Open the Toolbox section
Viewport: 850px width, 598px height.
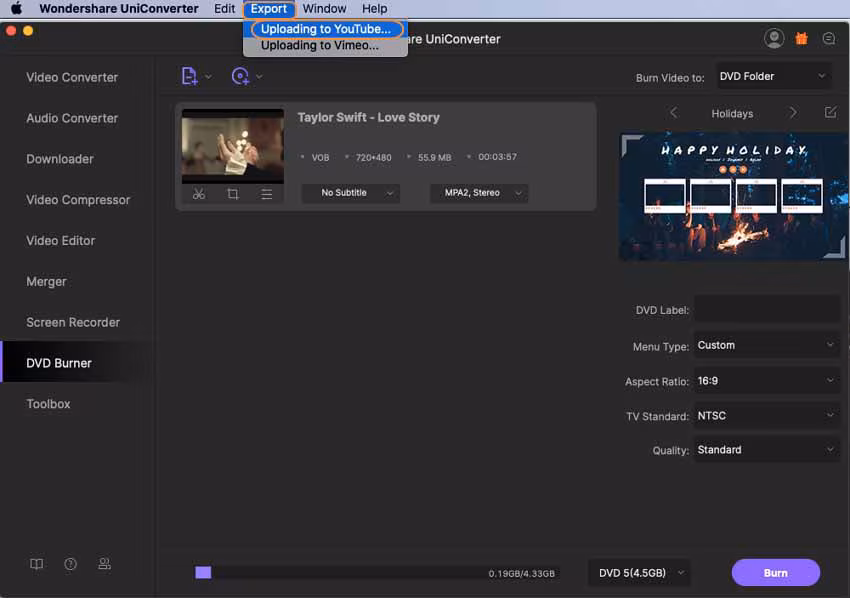click(48, 404)
